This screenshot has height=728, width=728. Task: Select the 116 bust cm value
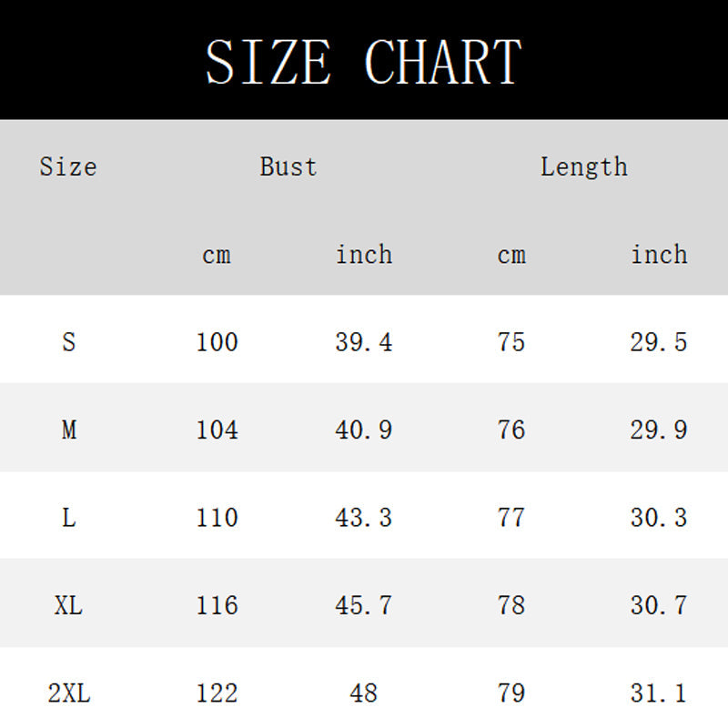(x=217, y=605)
